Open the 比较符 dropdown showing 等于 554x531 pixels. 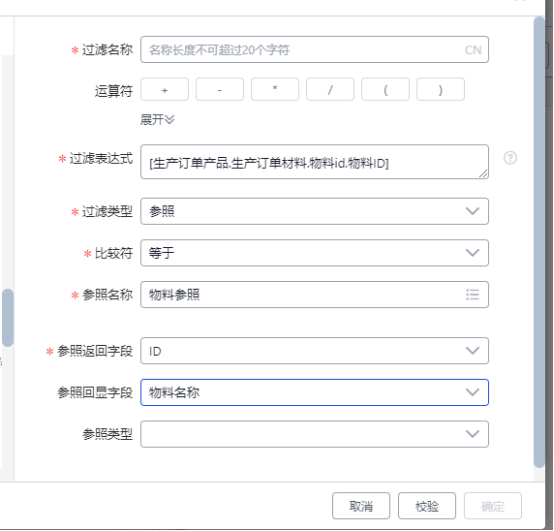pyautogui.click(x=314, y=253)
